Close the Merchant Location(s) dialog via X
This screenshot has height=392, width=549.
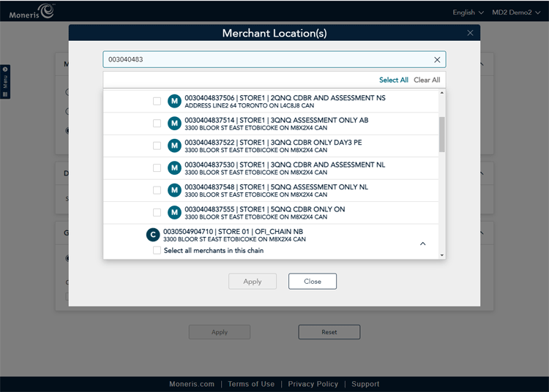[470, 33]
